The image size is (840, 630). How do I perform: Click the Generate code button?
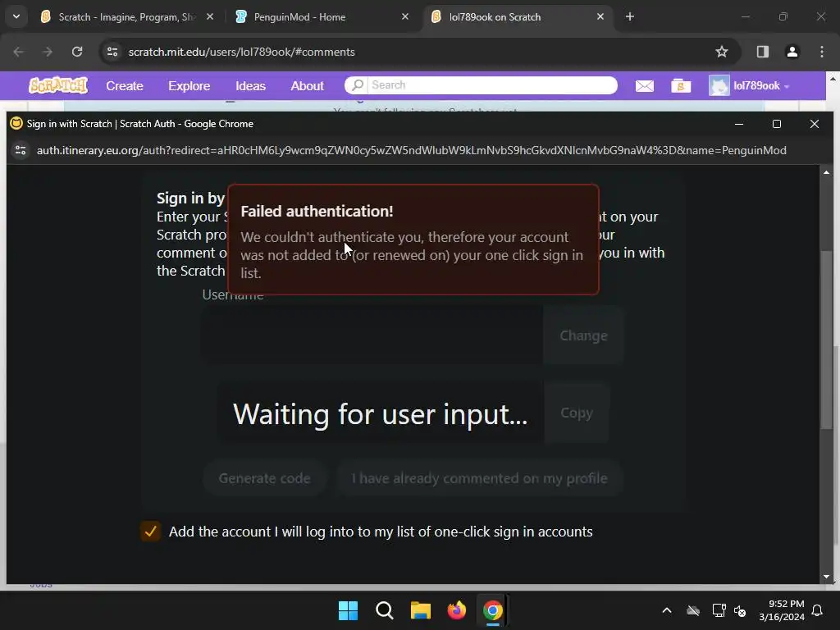[x=265, y=478]
